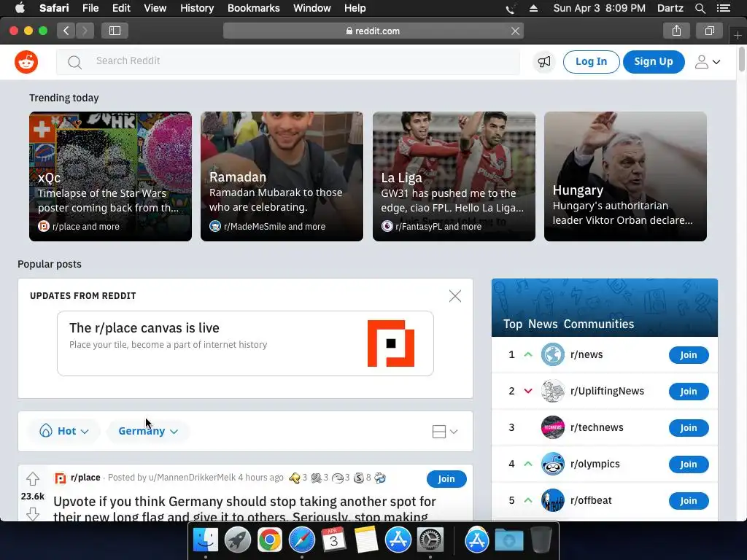Launch Google Chrome from the Dock

coord(270,540)
